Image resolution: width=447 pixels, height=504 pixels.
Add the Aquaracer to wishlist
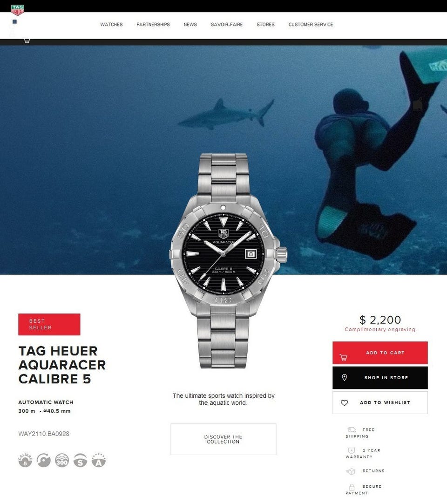pos(380,402)
